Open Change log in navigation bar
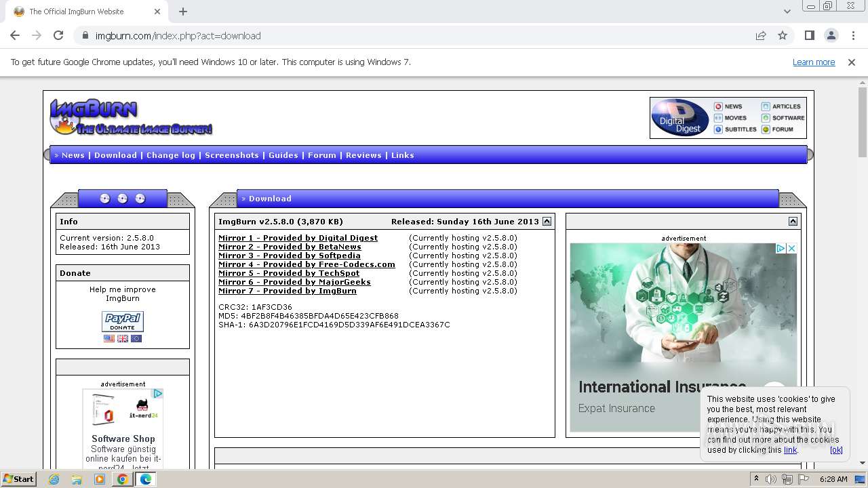This screenshot has width=868, height=488. coord(171,155)
